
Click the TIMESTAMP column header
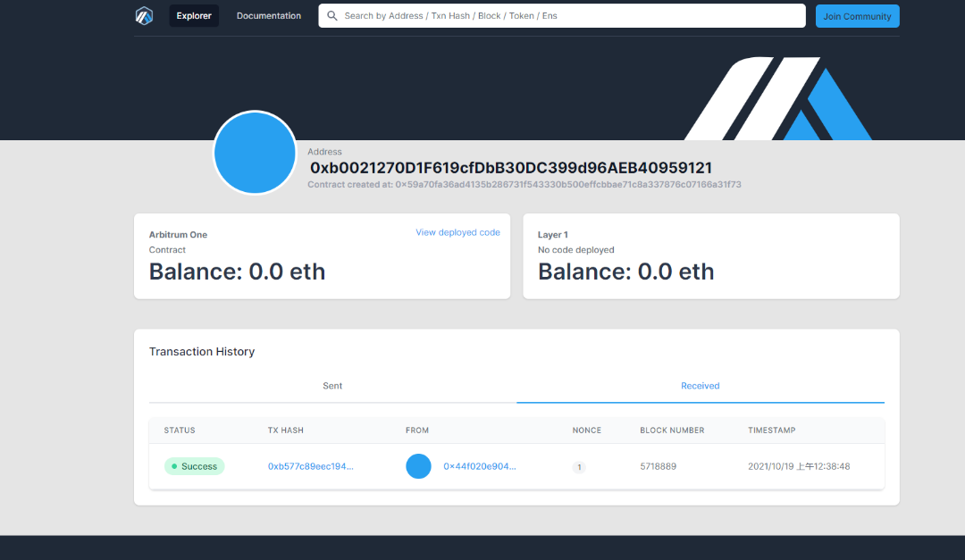(771, 430)
